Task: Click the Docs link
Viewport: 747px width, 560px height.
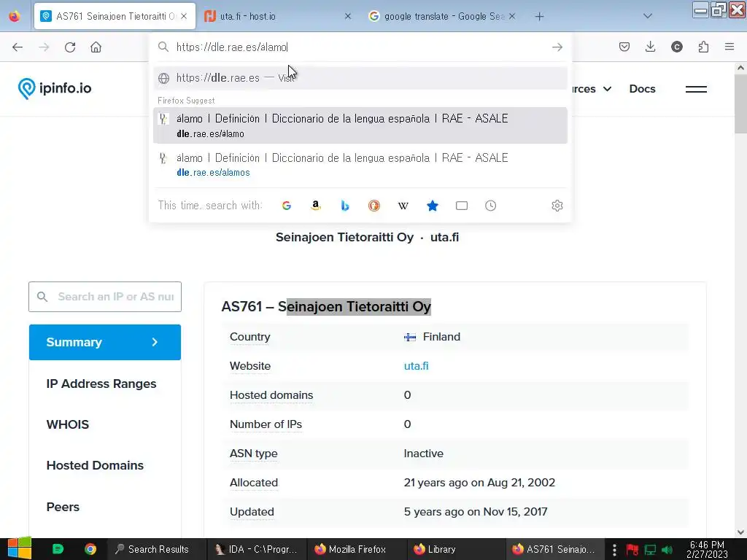Action: coord(642,89)
